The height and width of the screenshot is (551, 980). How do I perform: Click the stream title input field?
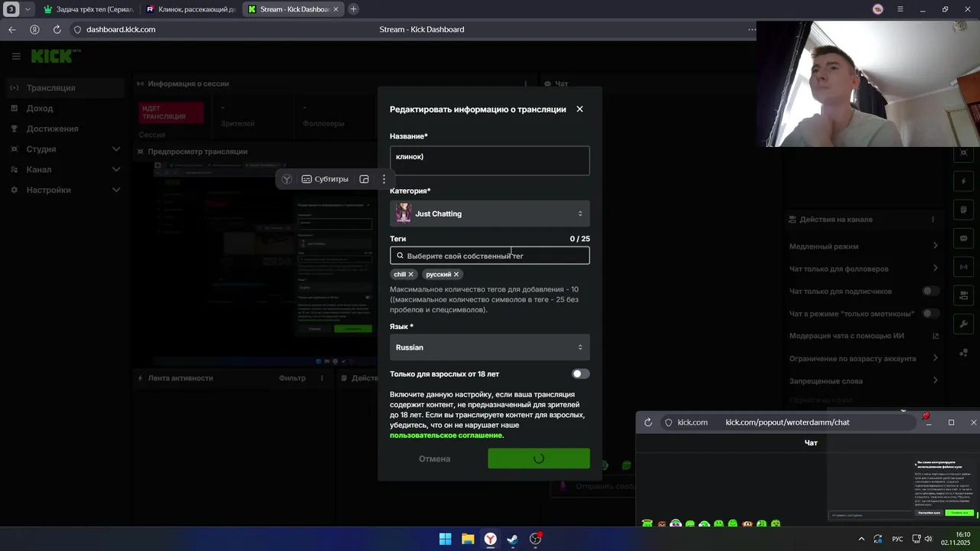click(489, 161)
